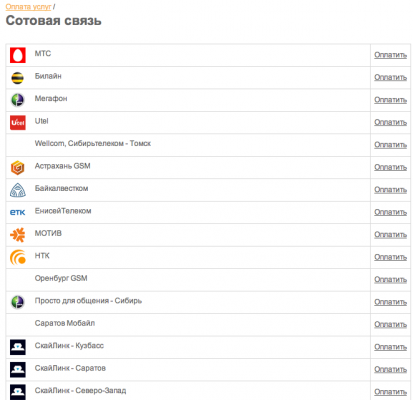Click the СкайЛинк - Саратов logo
Image resolution: width=413 pixels, height=400 pixels.
[18, 369]
